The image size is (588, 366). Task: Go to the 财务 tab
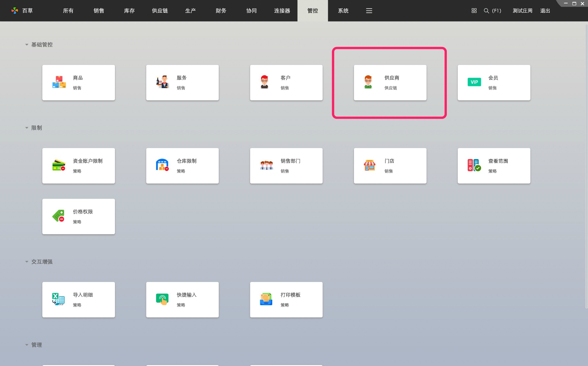[221, 11]
